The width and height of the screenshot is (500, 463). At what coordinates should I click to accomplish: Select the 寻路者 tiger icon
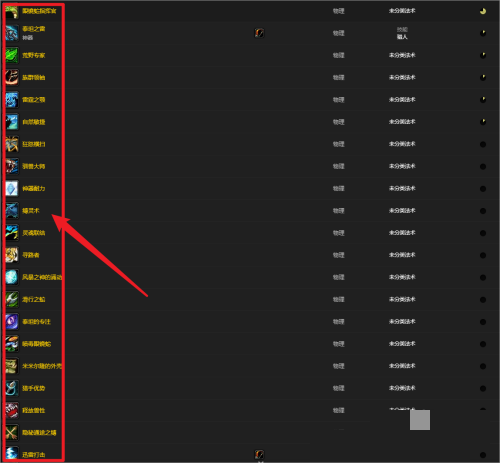(x=12, y=255)
